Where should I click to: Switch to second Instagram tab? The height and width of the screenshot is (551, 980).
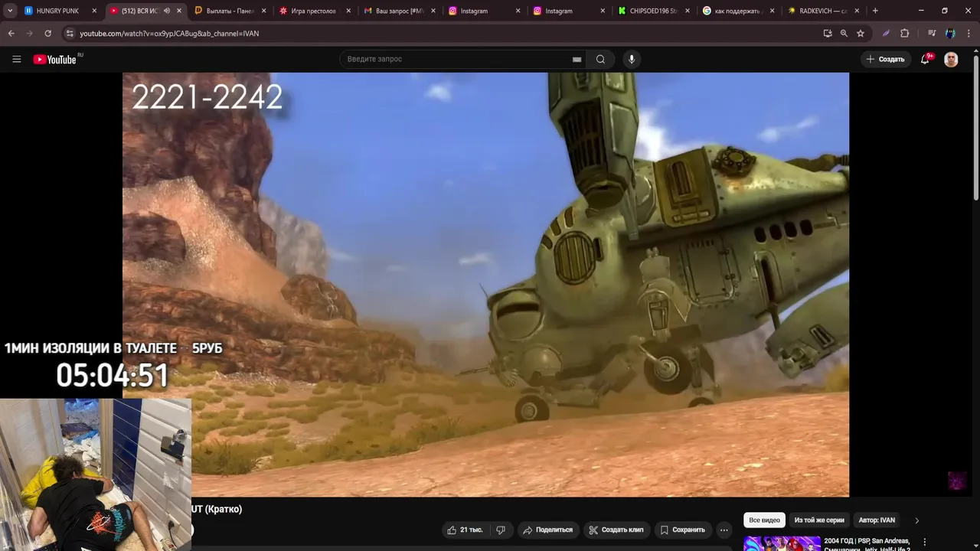click(x=569, y=11)
